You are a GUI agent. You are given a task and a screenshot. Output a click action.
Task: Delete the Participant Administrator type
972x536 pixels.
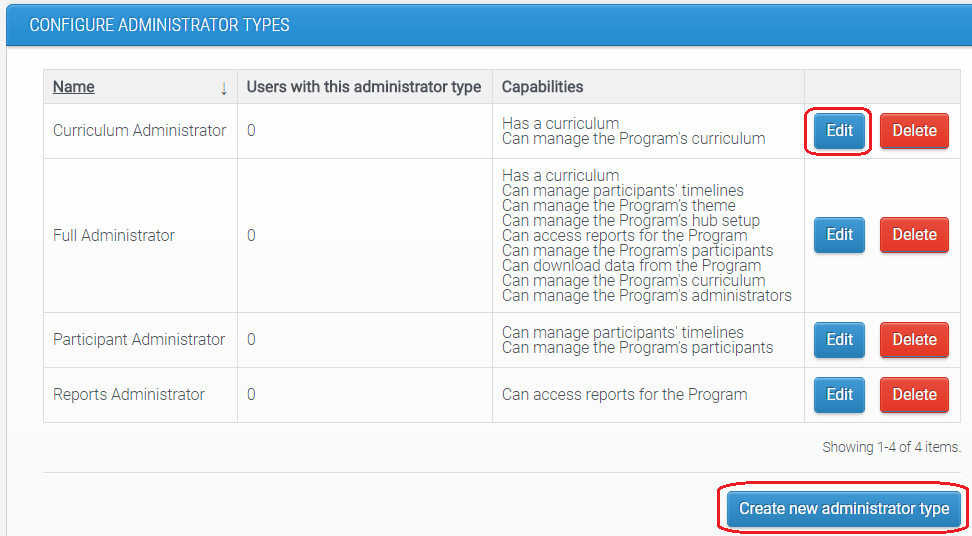click(914, 340)
